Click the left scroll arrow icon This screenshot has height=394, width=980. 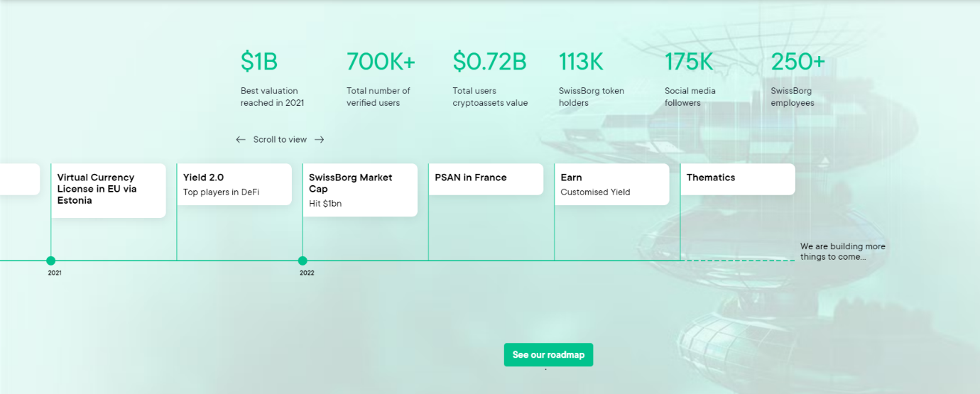coord(241,140)
